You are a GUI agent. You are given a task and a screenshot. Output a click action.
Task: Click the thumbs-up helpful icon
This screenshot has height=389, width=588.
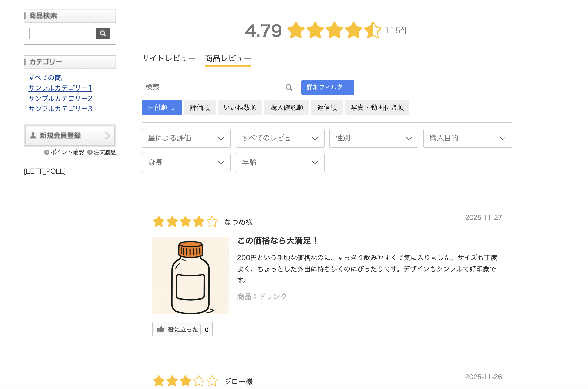[x=161, y=329]
